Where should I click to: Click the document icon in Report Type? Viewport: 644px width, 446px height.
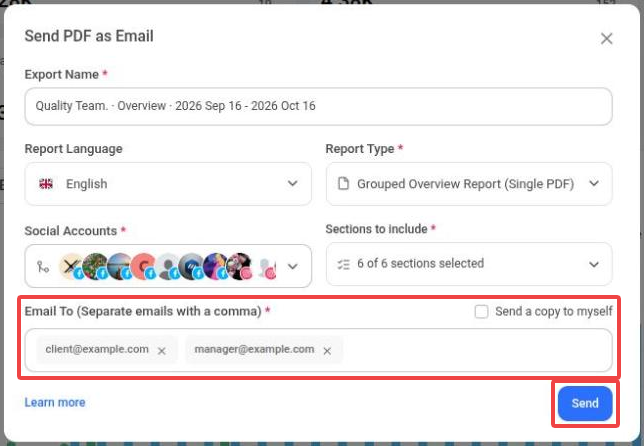tap(343, 183)
